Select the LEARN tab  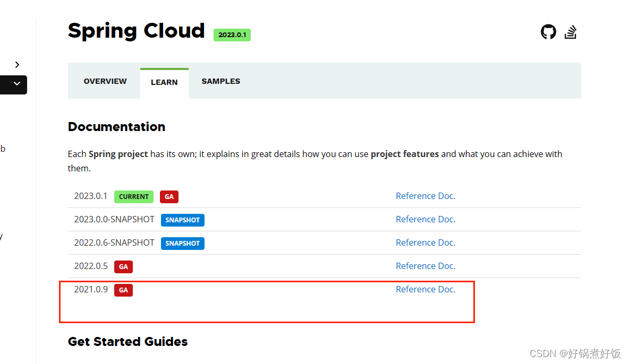(x=164, y=82)
